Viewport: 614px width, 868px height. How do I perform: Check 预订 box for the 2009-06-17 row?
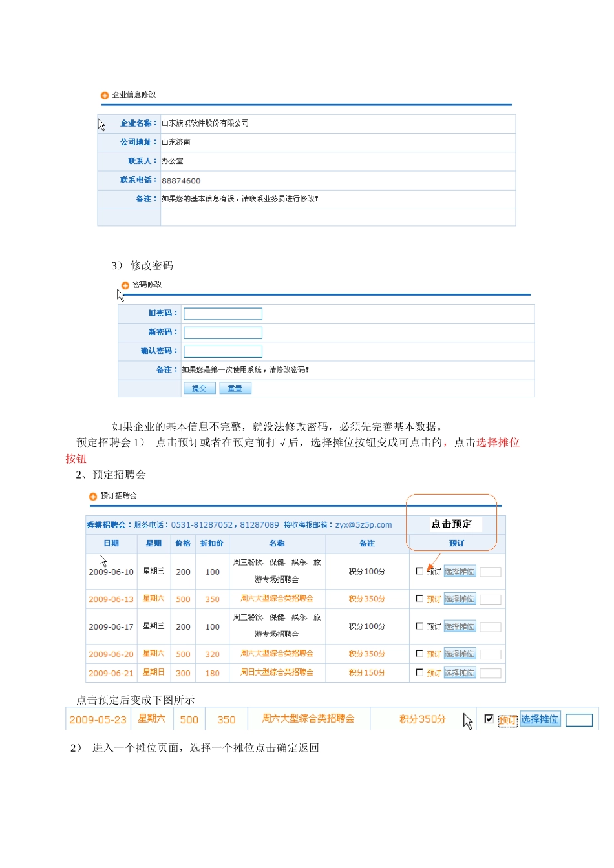pyautogui.click(x=419, y=626)
